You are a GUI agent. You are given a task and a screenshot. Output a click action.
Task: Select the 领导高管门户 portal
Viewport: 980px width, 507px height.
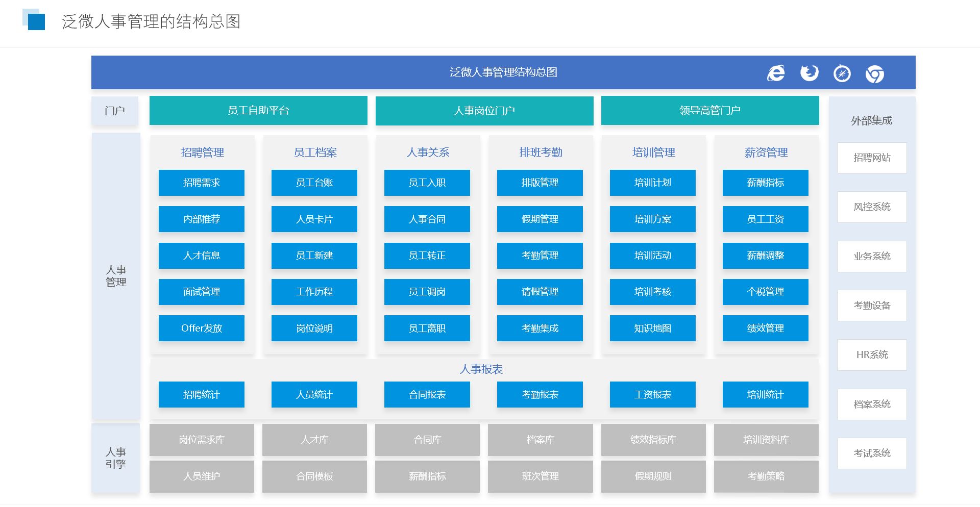(x=709, y=111)
